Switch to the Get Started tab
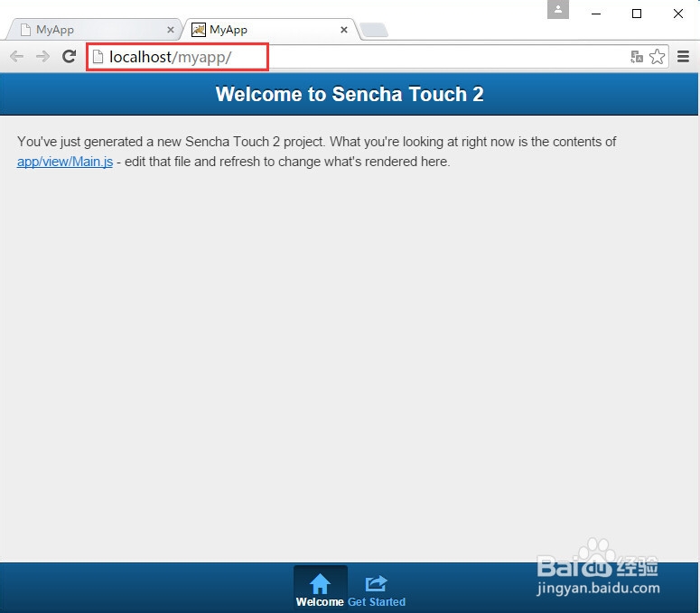 pos(377,591)
